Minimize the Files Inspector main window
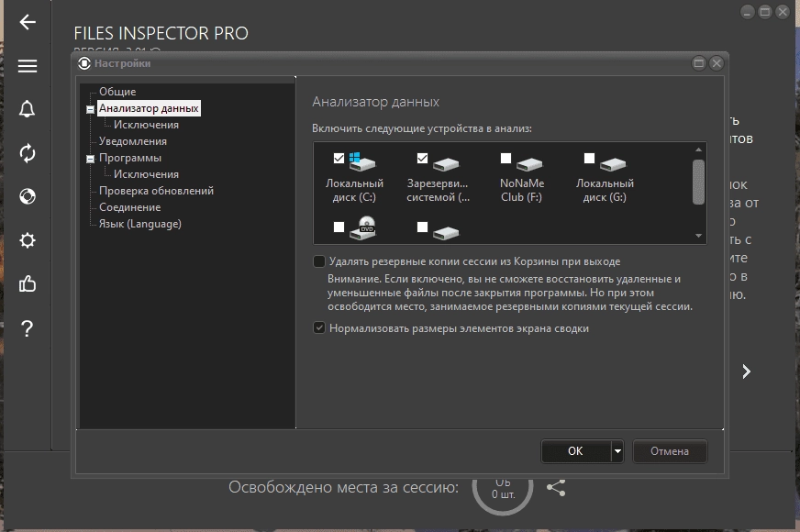This screenshot has width=800, height=532. (x=747, y=12)
